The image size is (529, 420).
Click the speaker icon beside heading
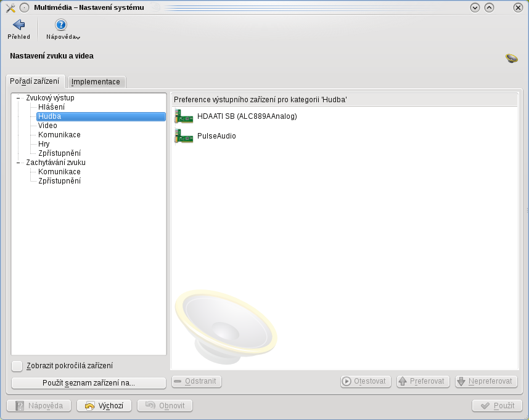click(x=512, y=58)
